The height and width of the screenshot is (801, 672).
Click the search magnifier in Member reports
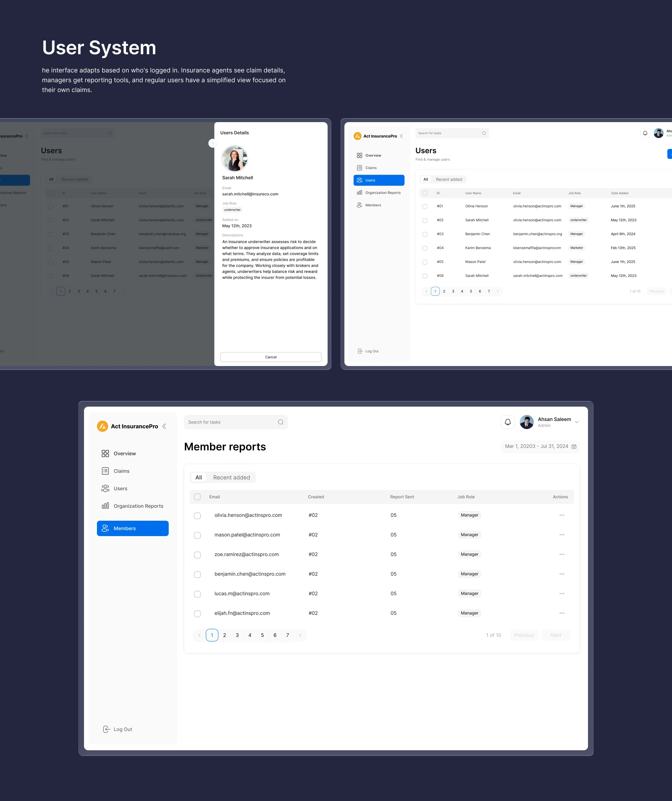coord(280,422)
